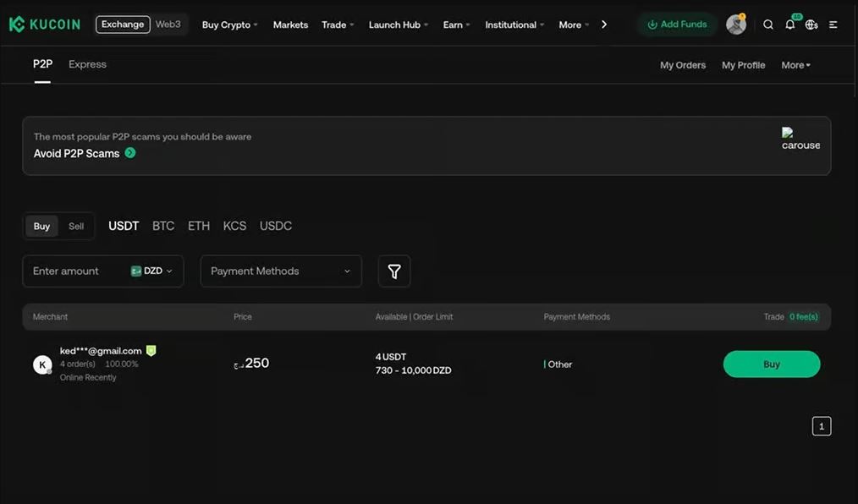Click the Other payment method label

coord(560,364)
